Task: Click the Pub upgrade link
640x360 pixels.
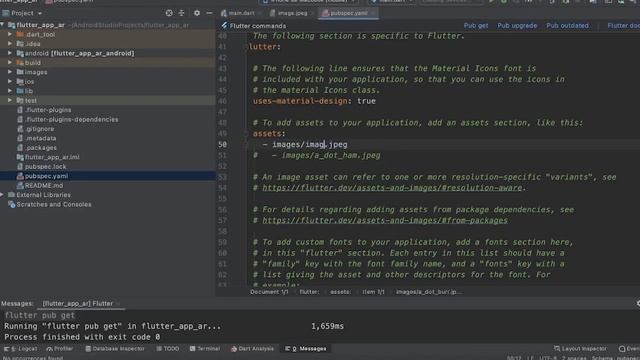Action: coord(517,25)
